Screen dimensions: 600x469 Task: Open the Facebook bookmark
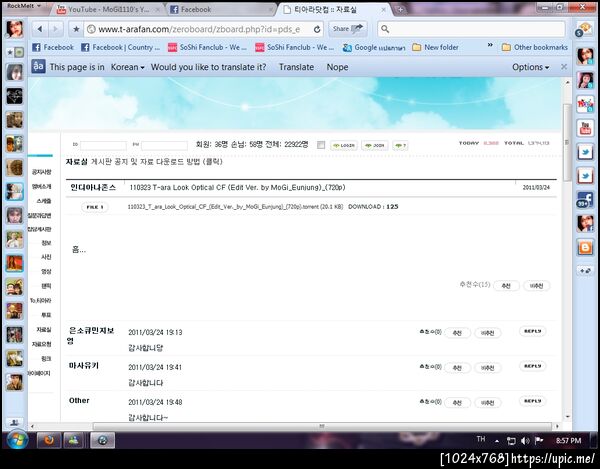(x=53, y=47)
